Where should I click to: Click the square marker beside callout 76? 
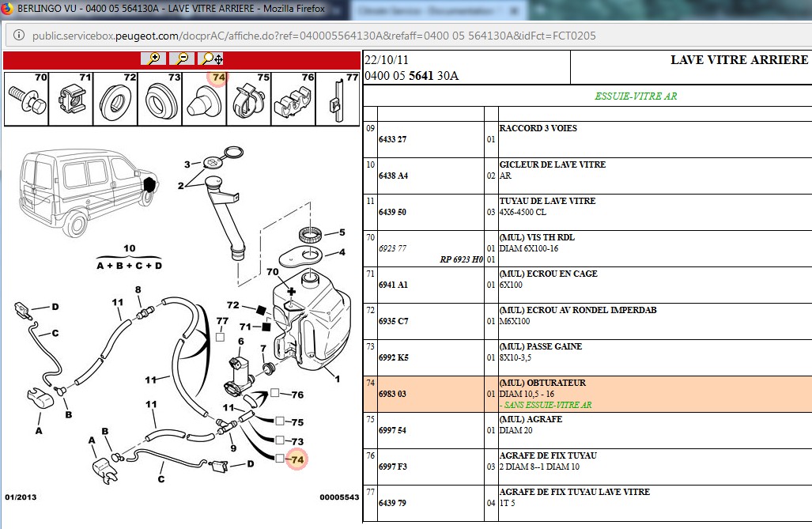[274, 393]
